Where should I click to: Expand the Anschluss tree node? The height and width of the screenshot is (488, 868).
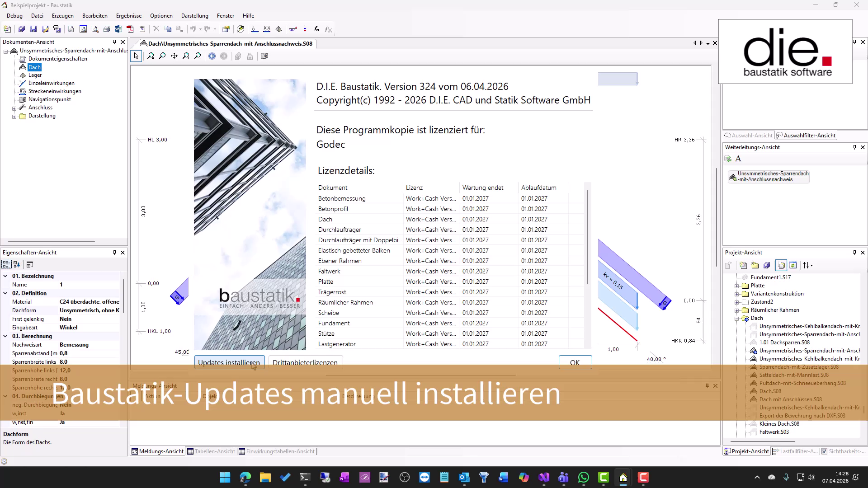[x=14, y=108]
